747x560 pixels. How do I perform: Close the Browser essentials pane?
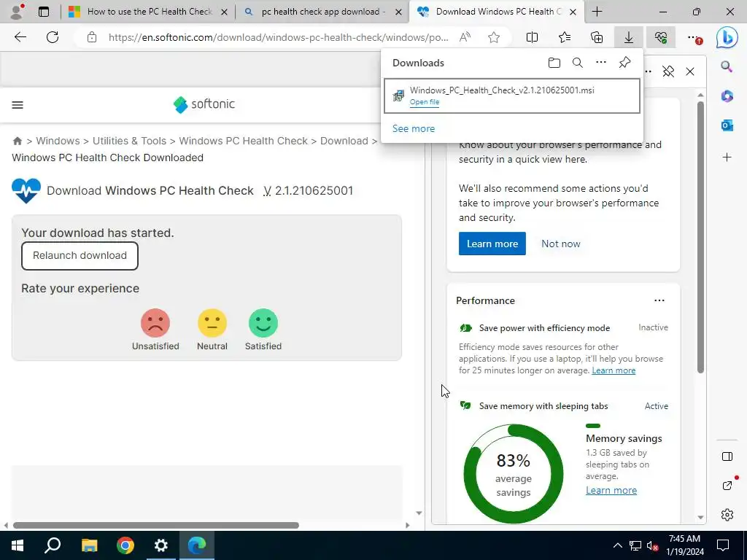[x=690, y=71]
